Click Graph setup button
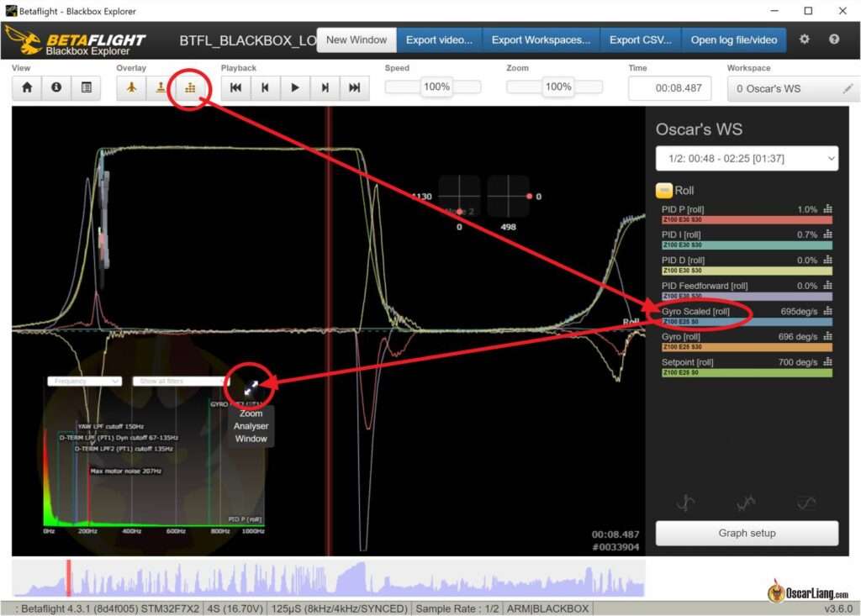 (747, 533)
